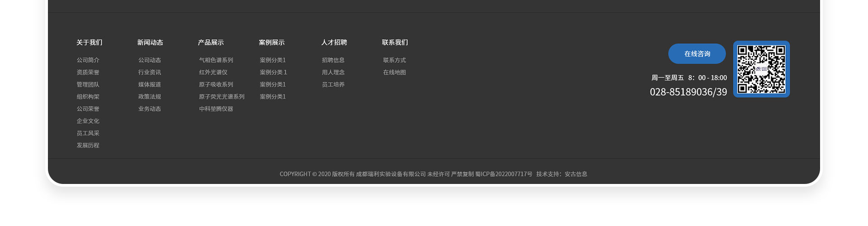Click the 在线咨询 blue button
The height and width of the screenshot is (226, 868).
tap(697, 54)
